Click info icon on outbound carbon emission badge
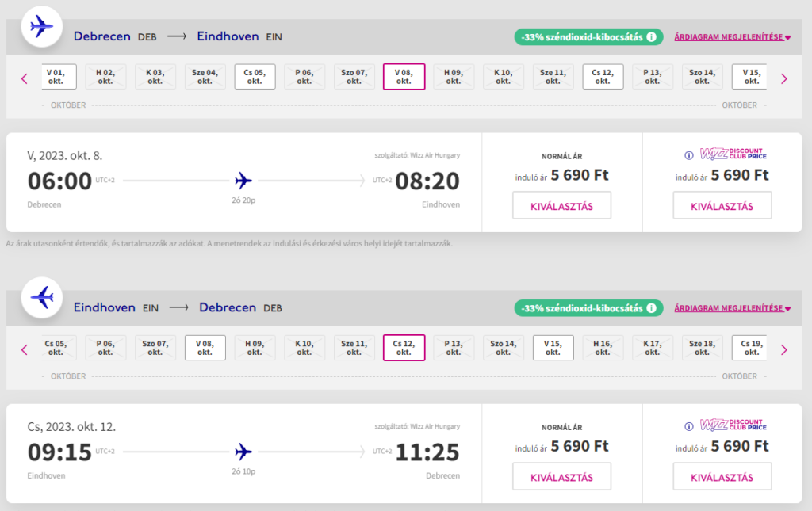The height and width of the screenshot is (511, 812). click(651, 36)
